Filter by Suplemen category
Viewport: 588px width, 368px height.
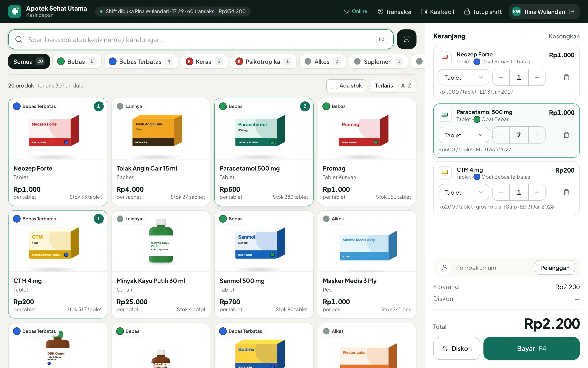coord(378,61)
